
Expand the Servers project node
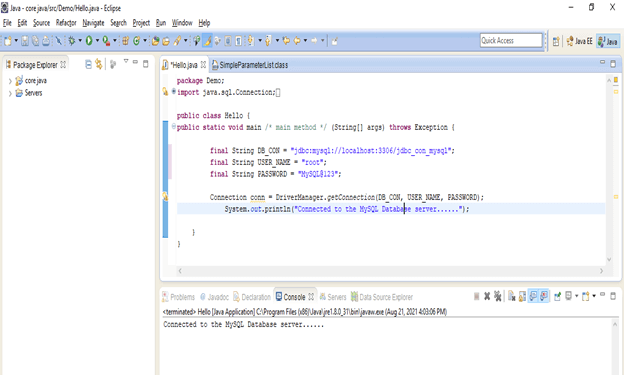pos(10,94)
